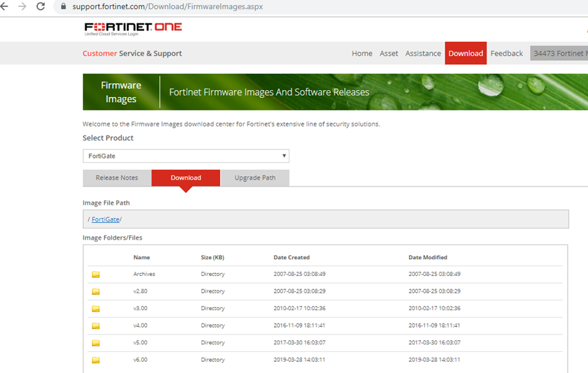
Task: Switch to the Release Notes tab
Action: point(117,178)
